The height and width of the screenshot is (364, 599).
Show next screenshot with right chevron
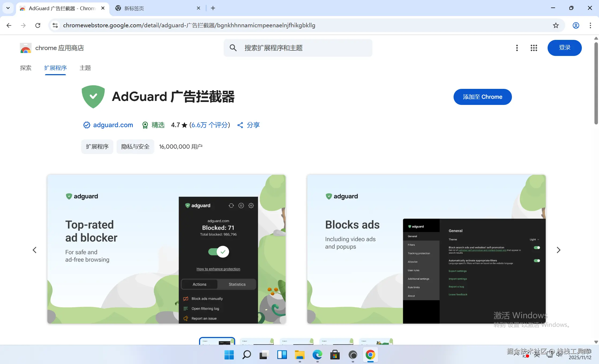pyautogui.click(x=558, y=250)
